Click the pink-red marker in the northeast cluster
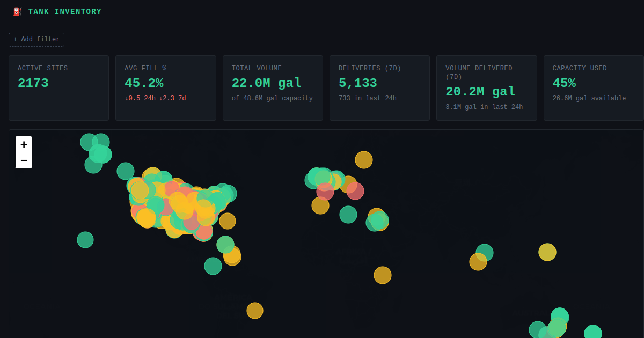This screenshot has width=644, height=338. [x=355, y=191]
